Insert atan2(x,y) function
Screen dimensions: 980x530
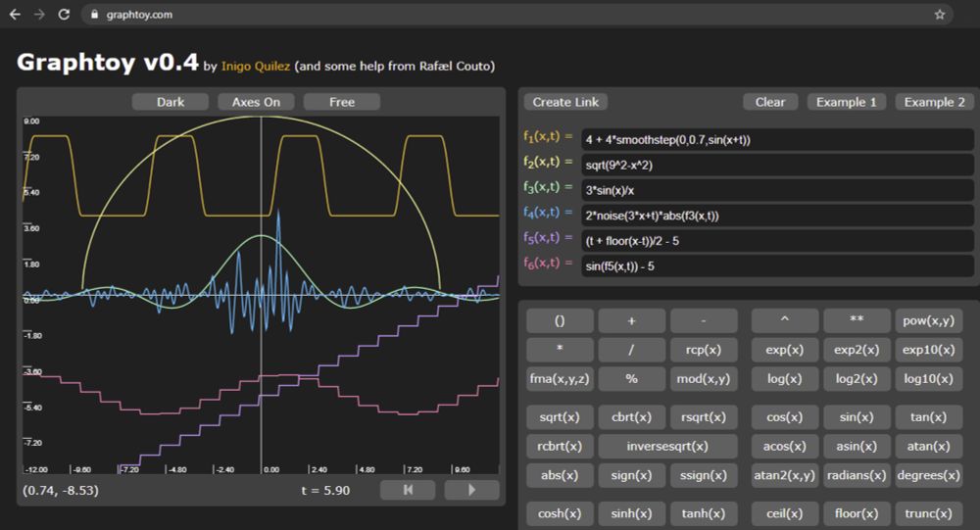[x=784, y=475]
